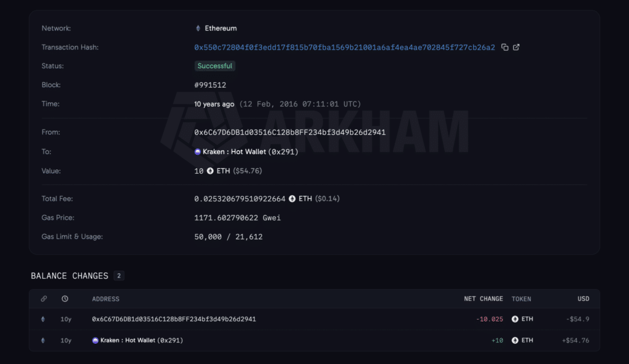Click block number #991512
629x364 pixels.
point(210,85)
